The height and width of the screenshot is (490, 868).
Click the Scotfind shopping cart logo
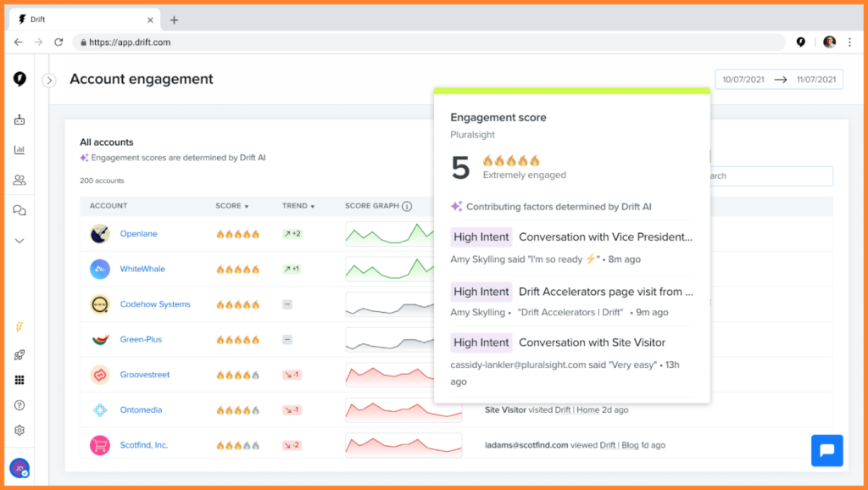point(100,445)
